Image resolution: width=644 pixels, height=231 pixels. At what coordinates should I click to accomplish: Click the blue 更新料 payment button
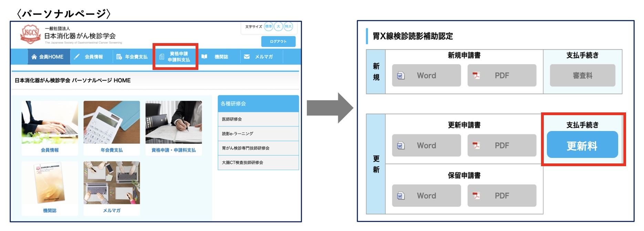click(582, 146)
